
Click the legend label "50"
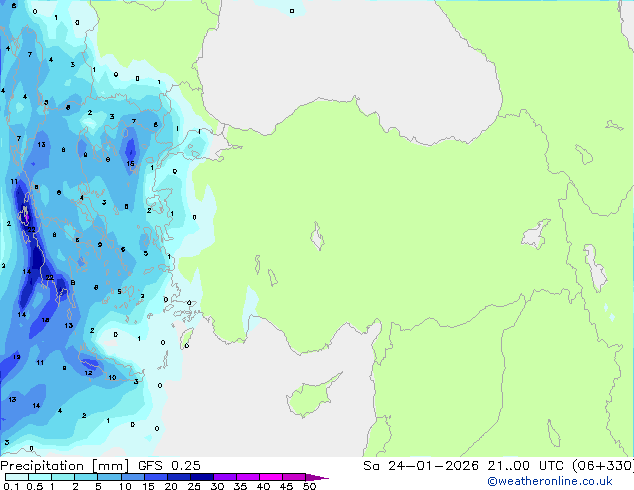point(309,486)
